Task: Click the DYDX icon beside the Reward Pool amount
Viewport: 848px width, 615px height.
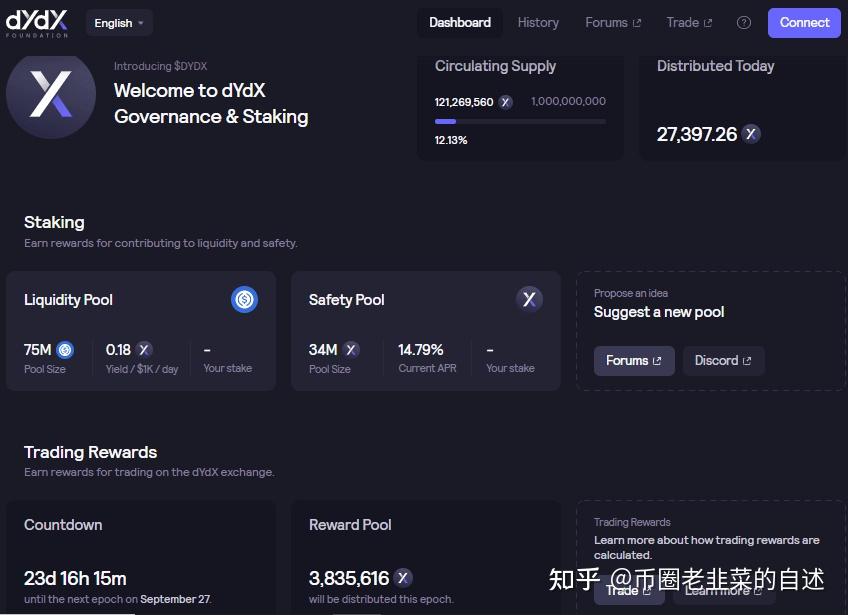Action: tap(402, 577)
